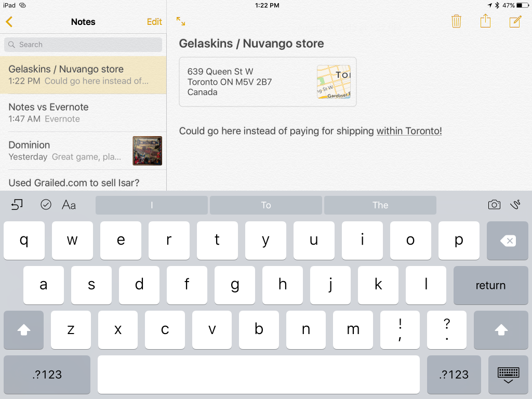This screenshot has width=532, height=399.
Task: Tap the space bar
Action: click(x=259, y=375)
